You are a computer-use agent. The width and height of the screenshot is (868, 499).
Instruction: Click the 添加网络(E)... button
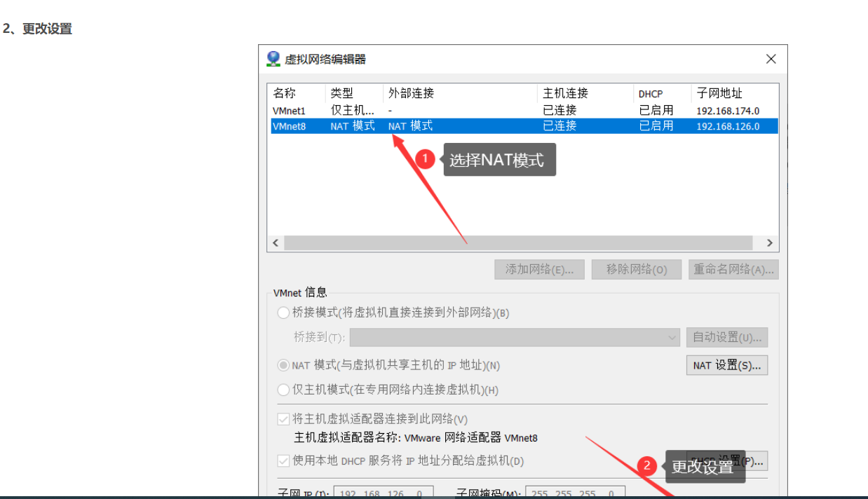coord(539,269)
